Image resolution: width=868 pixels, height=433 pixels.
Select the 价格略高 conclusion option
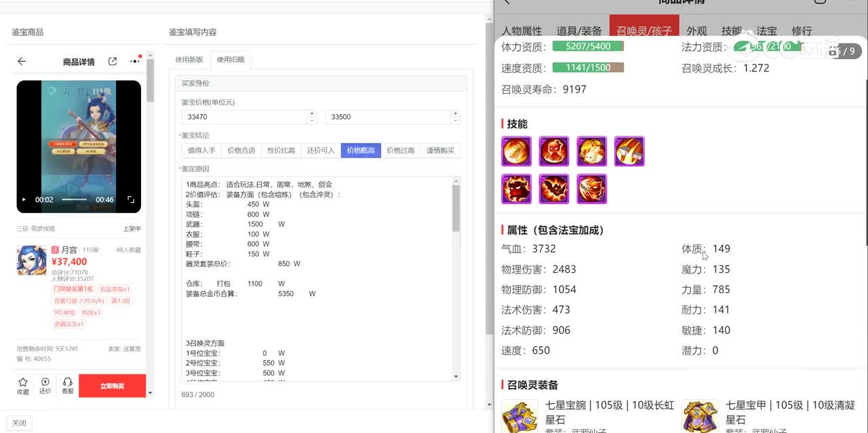click(x=361, y=151)
